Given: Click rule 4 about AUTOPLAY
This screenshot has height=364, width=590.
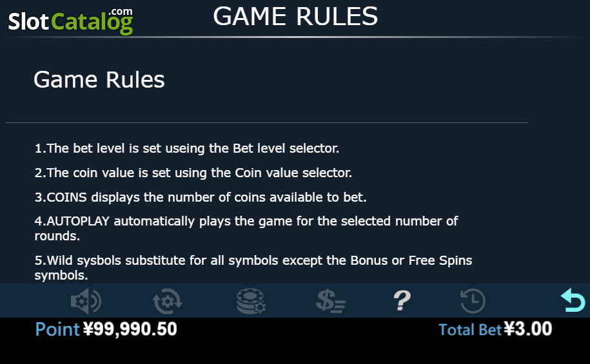Looking at the screenshot, I should point(246,228).
